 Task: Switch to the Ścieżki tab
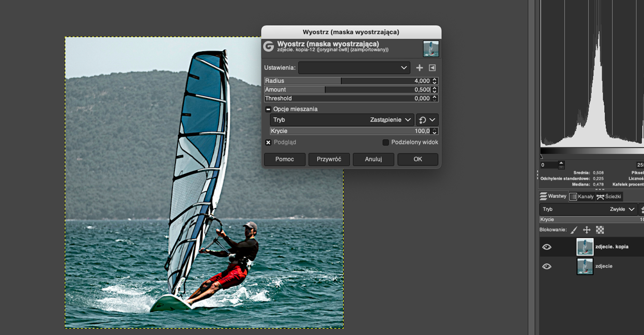tap(609, 197)
